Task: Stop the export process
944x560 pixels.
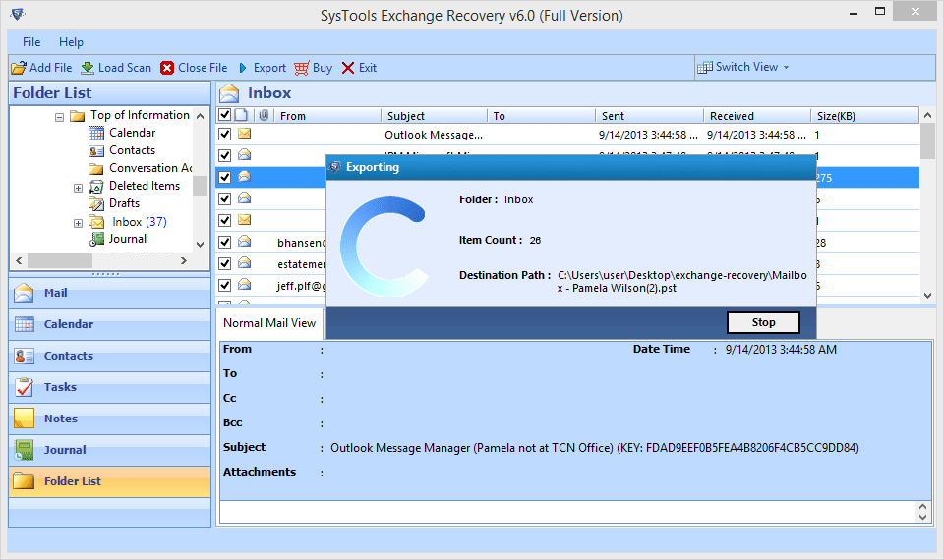Action: tap(763, 322)
